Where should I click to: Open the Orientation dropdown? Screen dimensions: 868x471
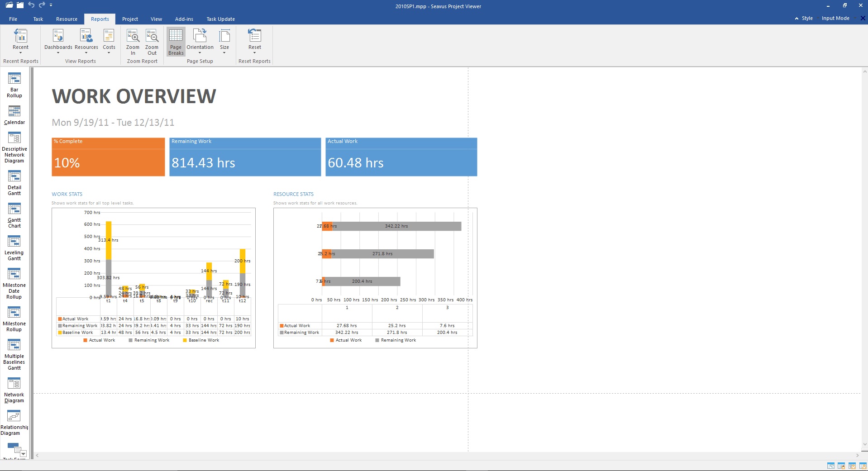pyautogui.click(x=200, y=42)
